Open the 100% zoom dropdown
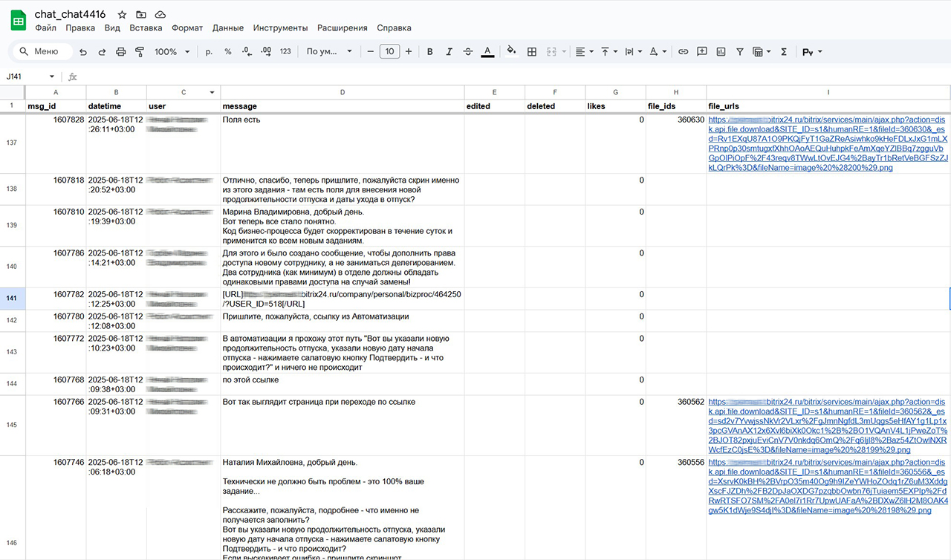 [x=172, y=52]
